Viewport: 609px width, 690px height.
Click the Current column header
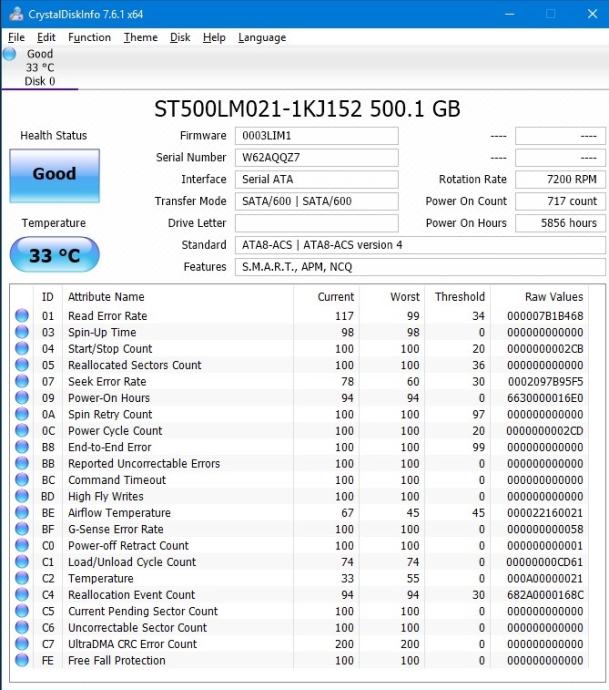[x=336, y=297]
